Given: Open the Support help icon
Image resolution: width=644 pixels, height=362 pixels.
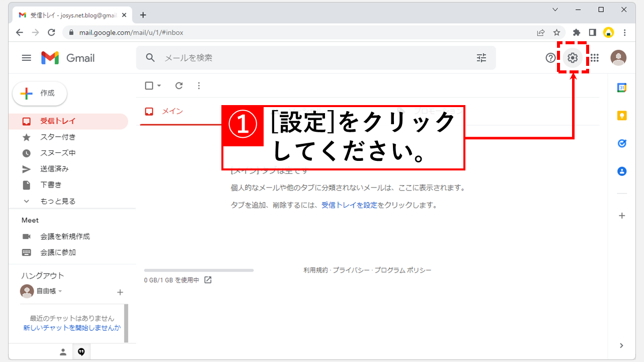Looking at the screenshot, I should pyautogui.click(x=550, y=58).
